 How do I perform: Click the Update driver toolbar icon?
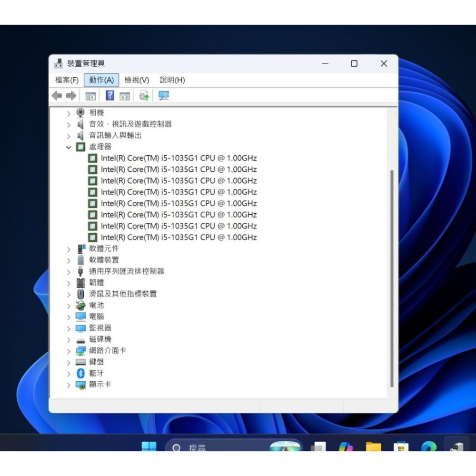pos(144,96)
